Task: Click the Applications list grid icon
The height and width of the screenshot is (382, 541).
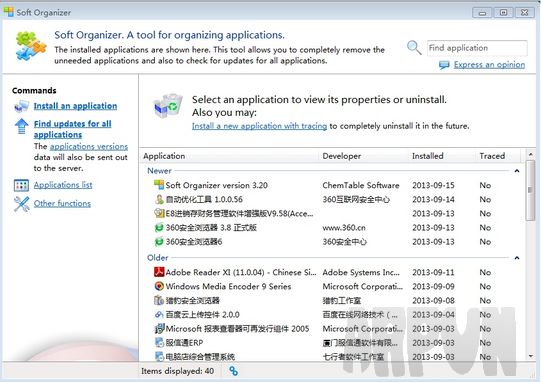Action: [x=21, y=185]
